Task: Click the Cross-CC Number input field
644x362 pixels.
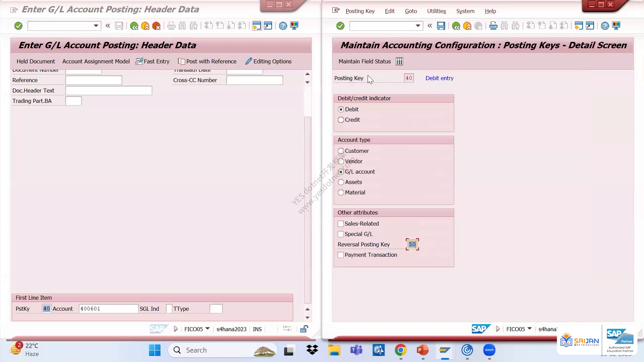Action: pyautogui.click(x=255, y=80)
